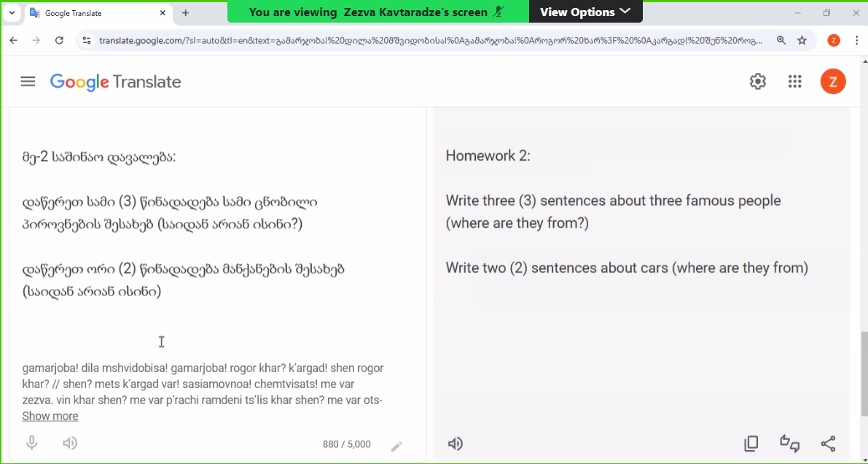Copy the translation to clipboard
The height and width of the screenshot is (464, 868).
point(751,444)
